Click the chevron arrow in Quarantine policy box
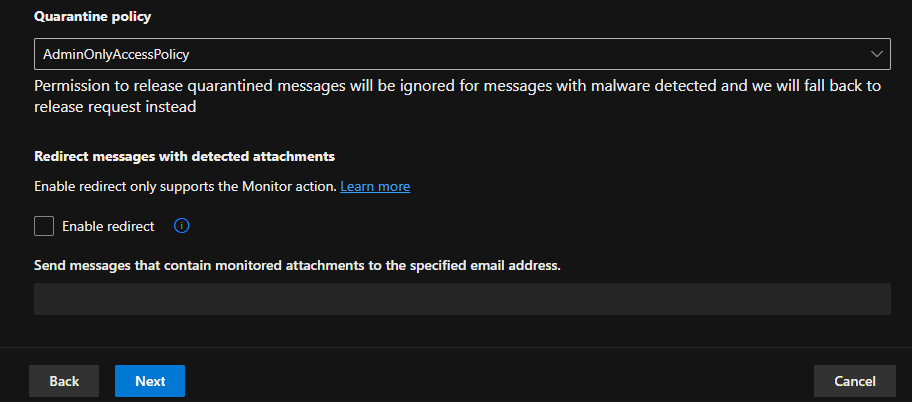912x402 pixels. click(876, 54)
